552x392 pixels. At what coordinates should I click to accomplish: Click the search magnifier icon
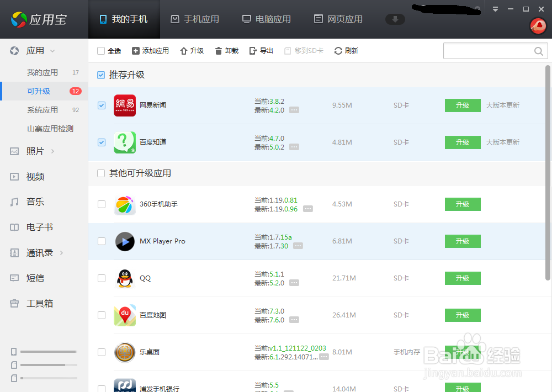(x=538, y=51)
